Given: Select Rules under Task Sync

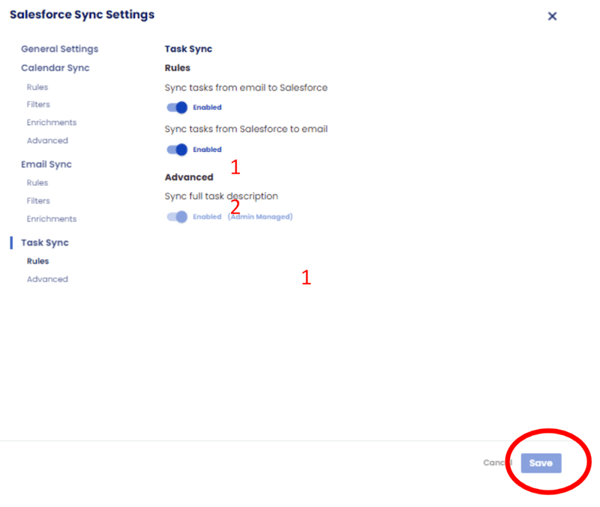Looking at the screenshot, I should 38,261.
